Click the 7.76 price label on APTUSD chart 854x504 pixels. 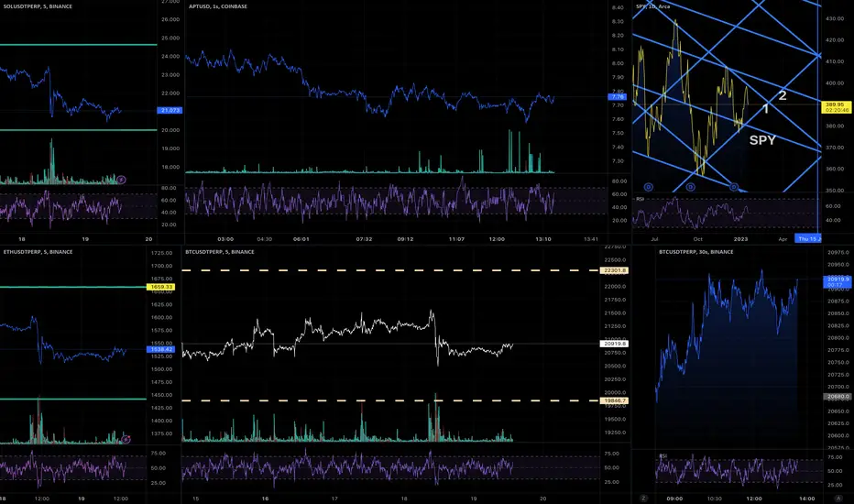[617, 97]
